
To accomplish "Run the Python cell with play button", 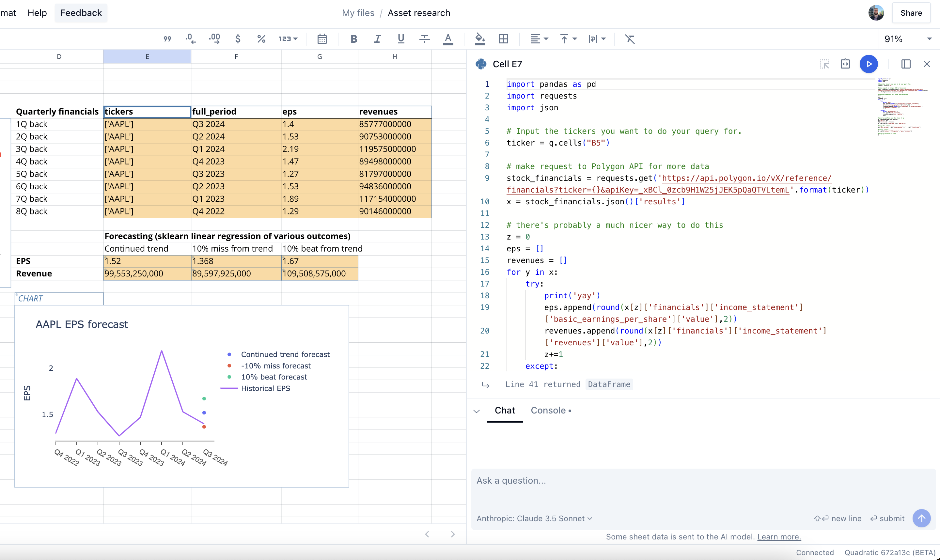I will [869, 64].
